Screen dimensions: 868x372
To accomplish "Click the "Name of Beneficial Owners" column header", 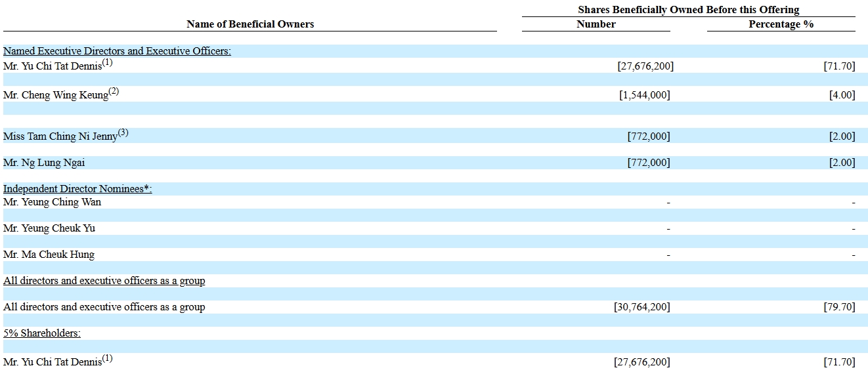I will (250, 24).
